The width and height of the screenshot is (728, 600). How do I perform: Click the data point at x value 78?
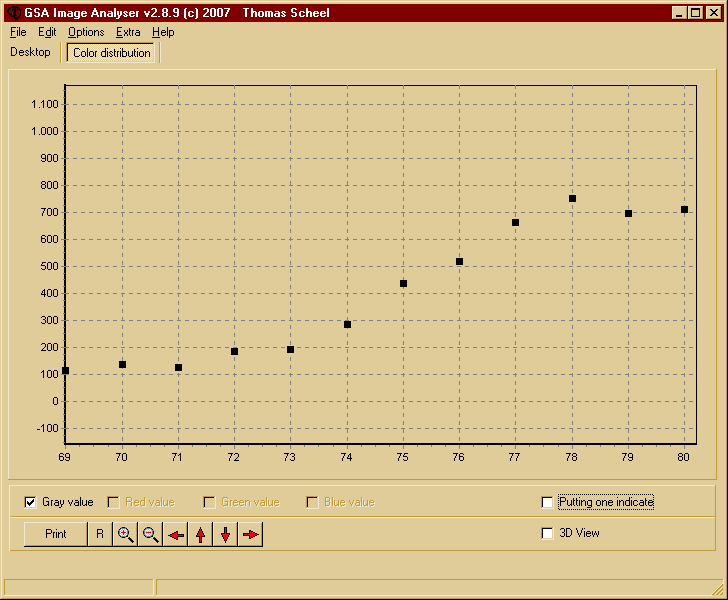(x=572, y=199)
